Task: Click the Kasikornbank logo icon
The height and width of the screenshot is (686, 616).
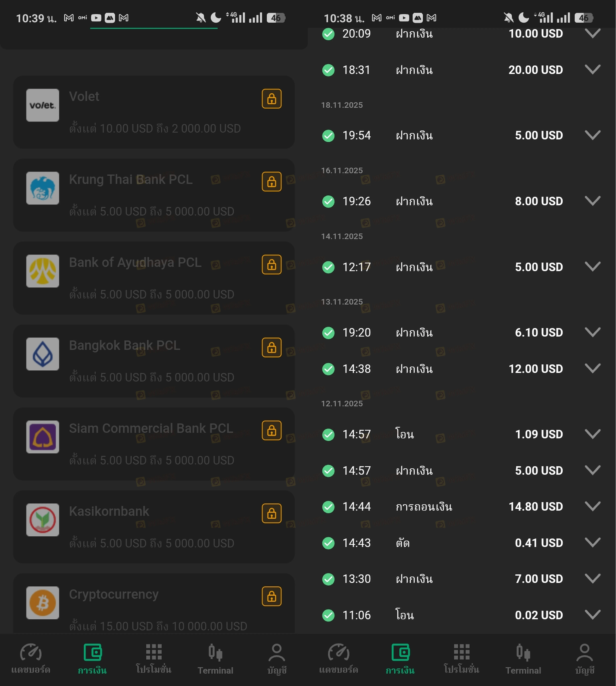Action: (43, 520)
